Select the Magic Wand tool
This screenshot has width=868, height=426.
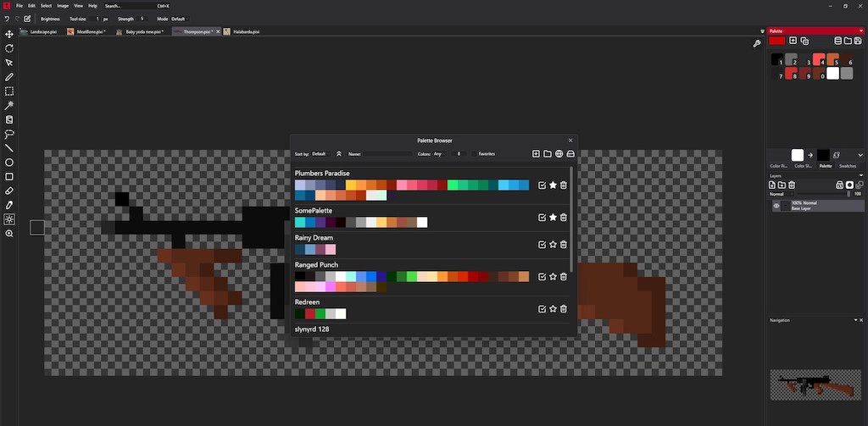point(9,106)
